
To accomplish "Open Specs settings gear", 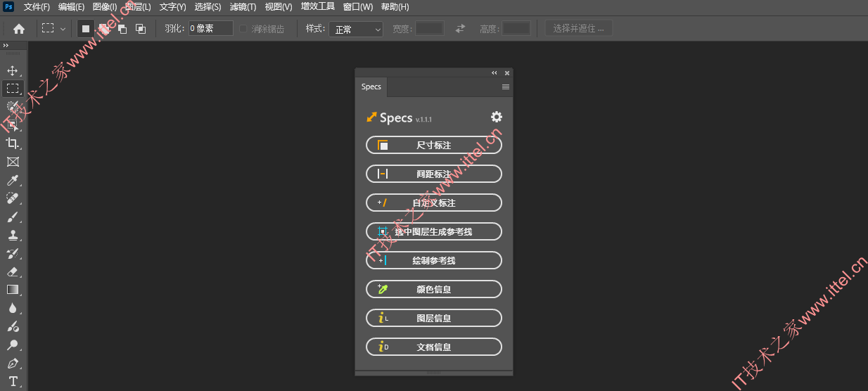I will tap(497, 117).
